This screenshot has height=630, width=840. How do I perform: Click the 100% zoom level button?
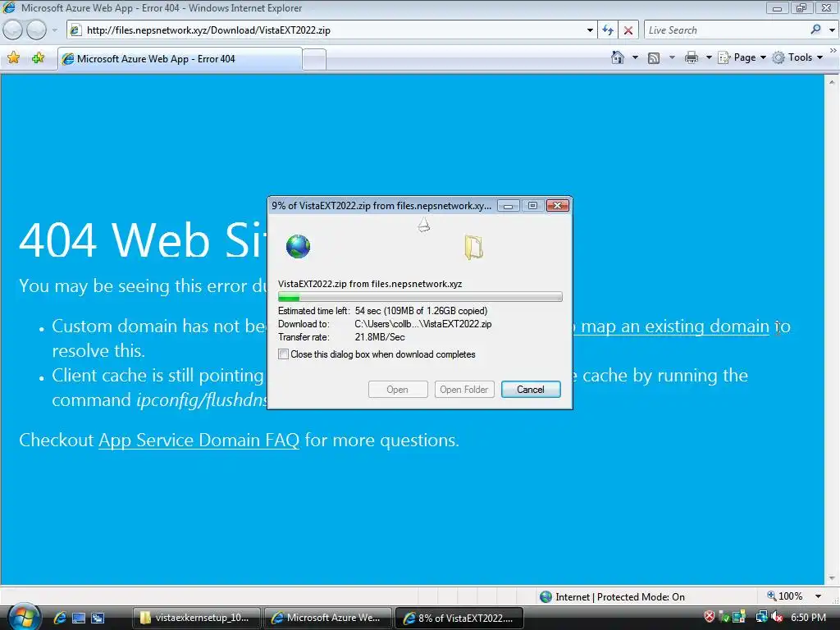(x=785, y=596)
